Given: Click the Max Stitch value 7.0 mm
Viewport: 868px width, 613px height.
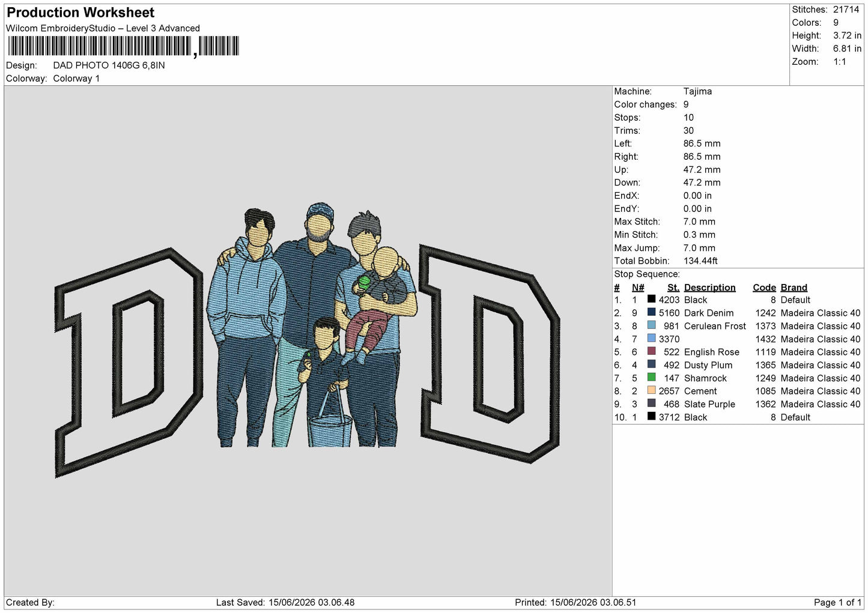Looking at the screenshot, I should coord(699,222).
